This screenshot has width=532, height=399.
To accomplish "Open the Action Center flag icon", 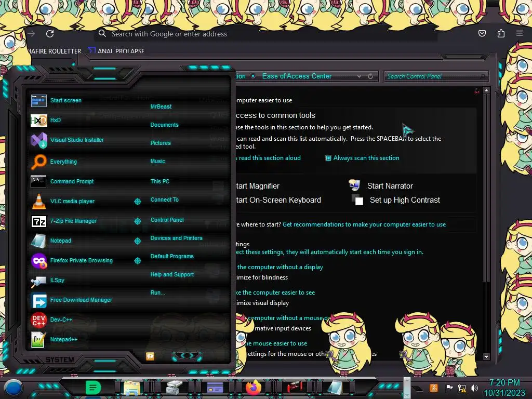I will [x=449, y=388].
